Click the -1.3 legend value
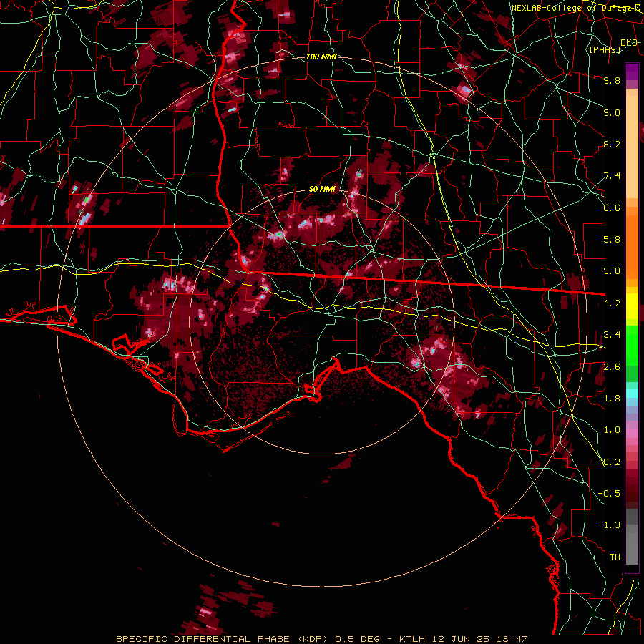 609,525
